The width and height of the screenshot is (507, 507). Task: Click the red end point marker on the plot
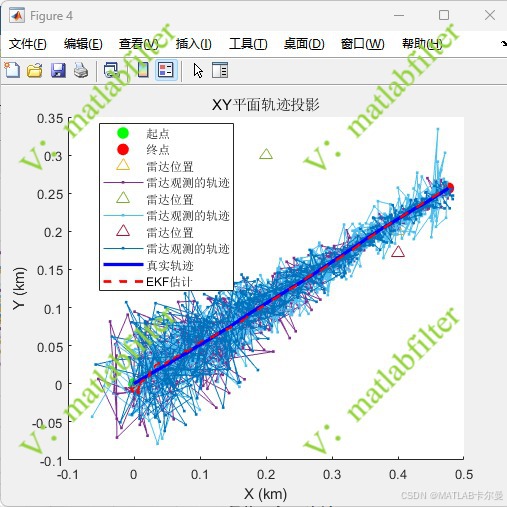[x=450, y=188]
